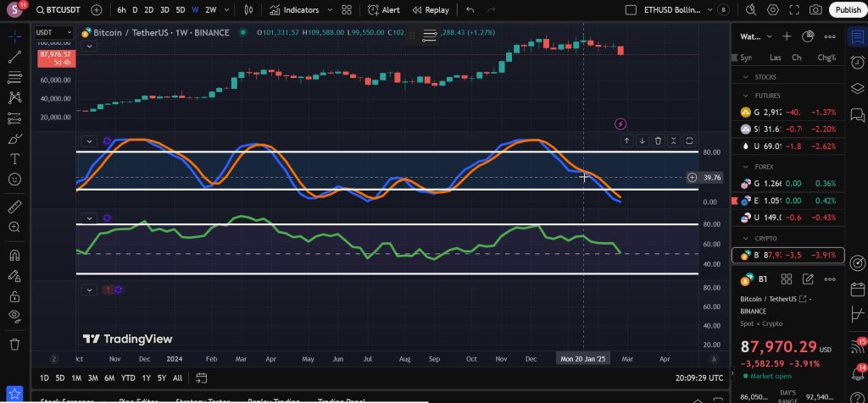This screenshot has width=868, height=403.
Task: Open chart settings hexagon icon
Action: 773,10
